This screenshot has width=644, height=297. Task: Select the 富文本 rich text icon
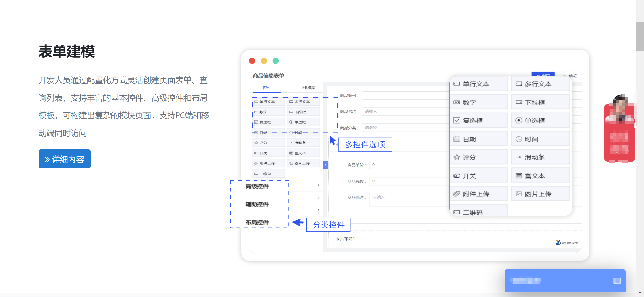click(519, 176)
